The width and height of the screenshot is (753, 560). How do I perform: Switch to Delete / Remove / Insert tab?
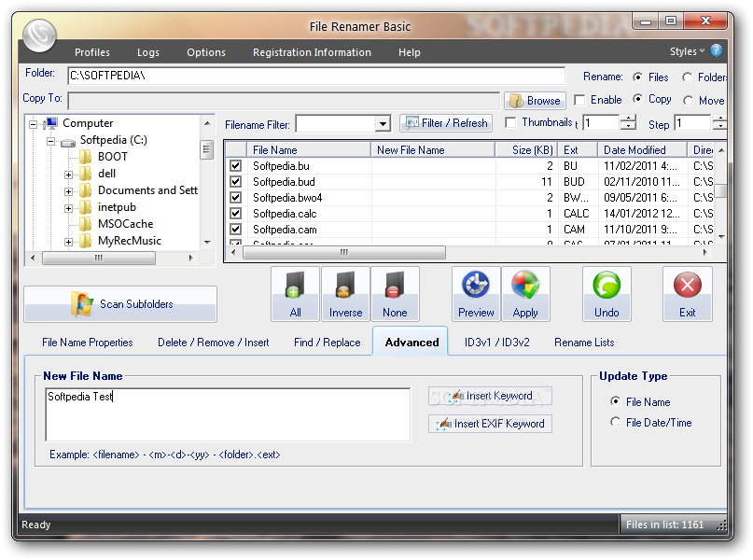[x=214, y=343]
